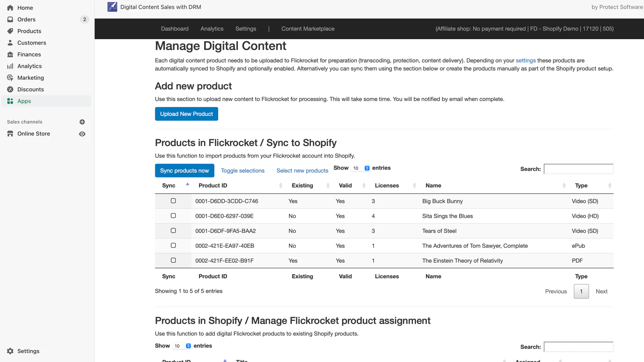Go to Content Marketplace in top navigation
644x362 pixels.
pos(308,29)
